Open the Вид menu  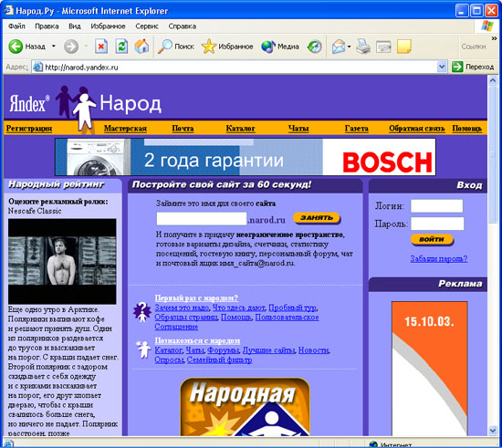click(x=75, y=26)
